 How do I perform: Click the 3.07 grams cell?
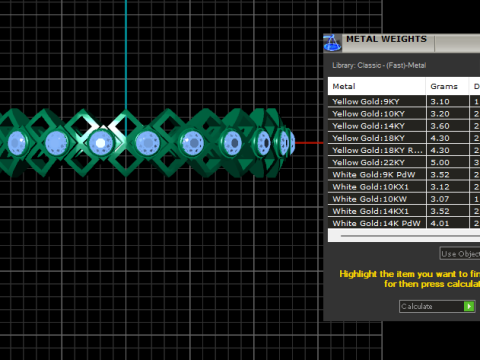click(x=447, y=199)
